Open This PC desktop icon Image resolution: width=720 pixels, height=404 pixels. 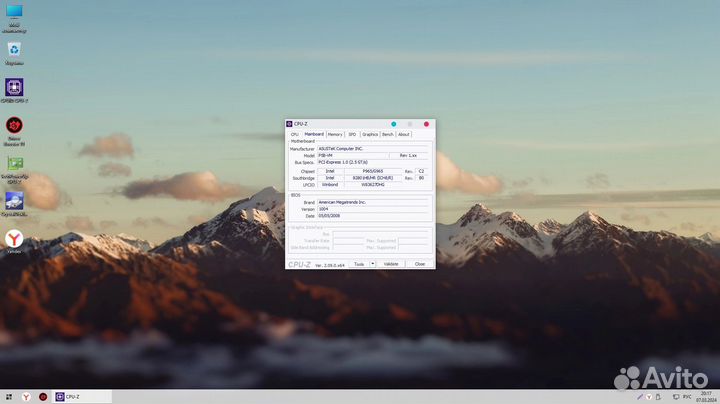pos(14,13)
